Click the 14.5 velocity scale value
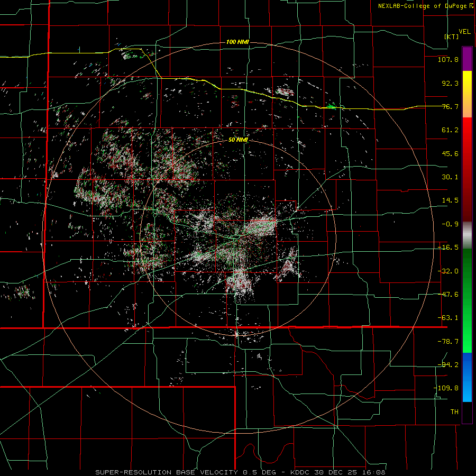The width and height of the screenshot is (476, 476). 450,200
